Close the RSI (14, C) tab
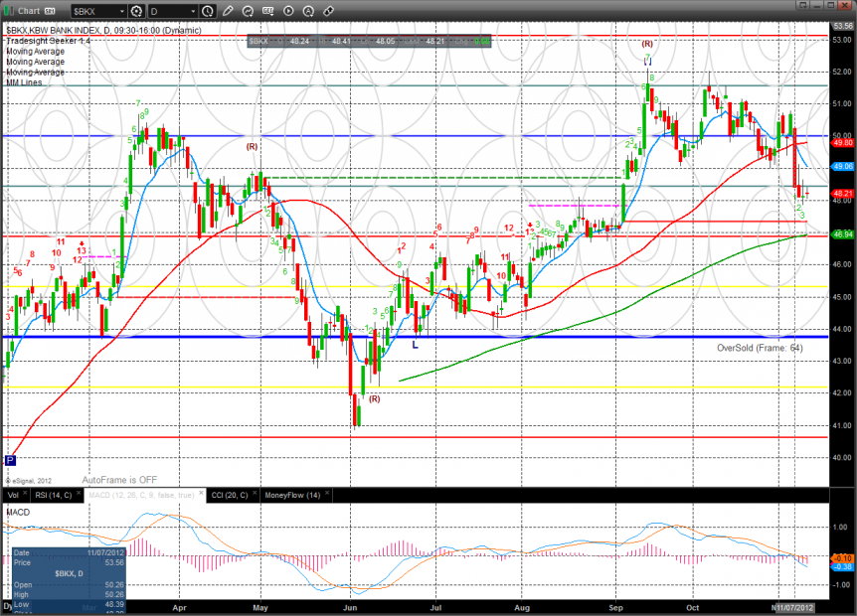 coord(79,493)
